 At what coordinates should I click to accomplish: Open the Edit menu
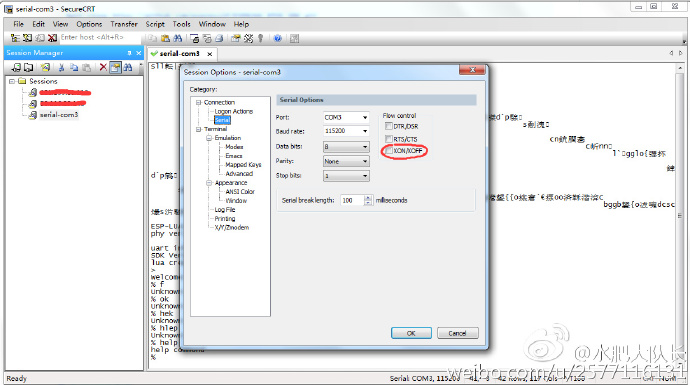pos(38,24)
